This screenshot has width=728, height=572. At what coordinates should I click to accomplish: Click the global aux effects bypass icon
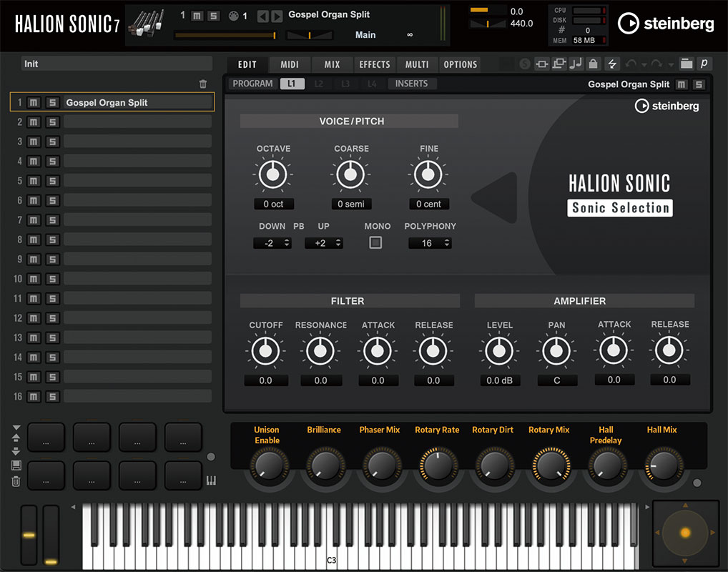(x=559, y=64)
